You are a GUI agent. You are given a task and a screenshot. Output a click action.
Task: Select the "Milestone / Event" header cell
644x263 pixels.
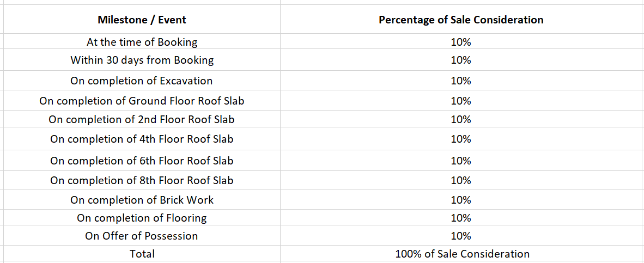[x=142, y=20]
